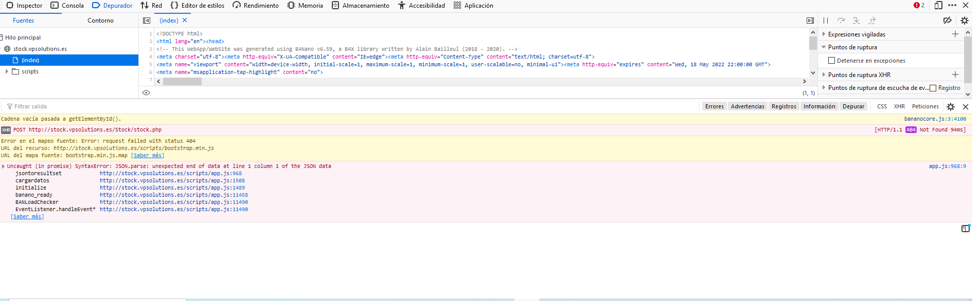Close the split console
The height and width of the screenshot is (301, 980).
(966, 107)
